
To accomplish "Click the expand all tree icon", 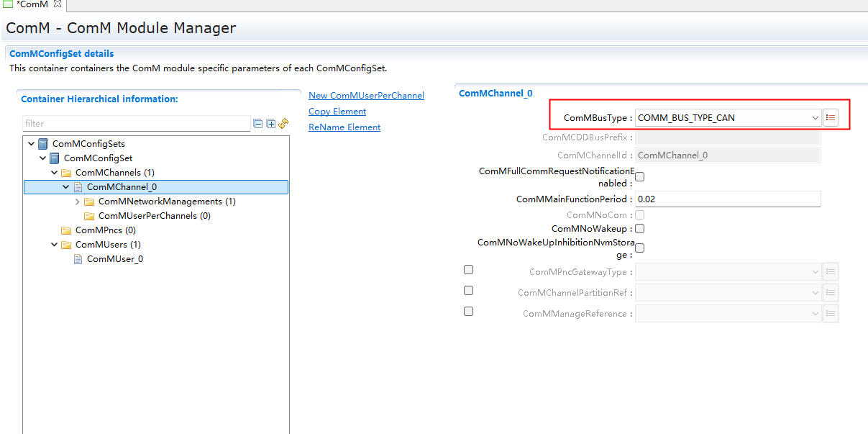I will tap(270, 124).
